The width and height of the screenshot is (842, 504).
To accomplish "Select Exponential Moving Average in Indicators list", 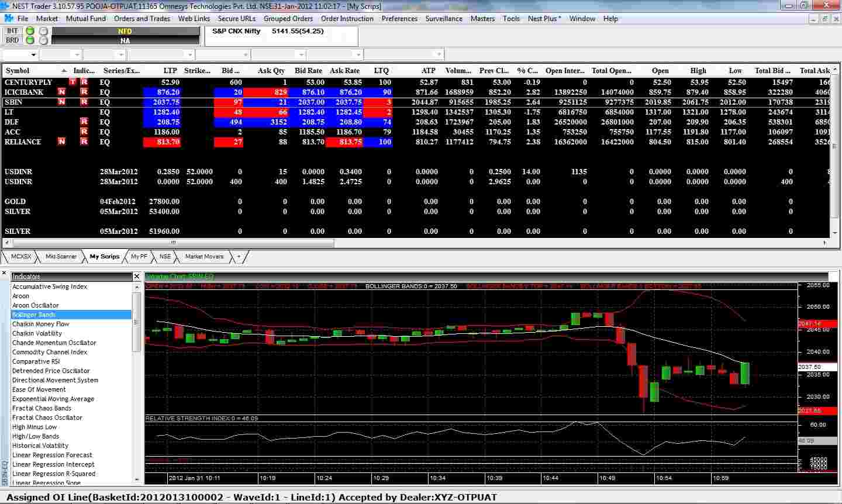I will tap(53, 399).
